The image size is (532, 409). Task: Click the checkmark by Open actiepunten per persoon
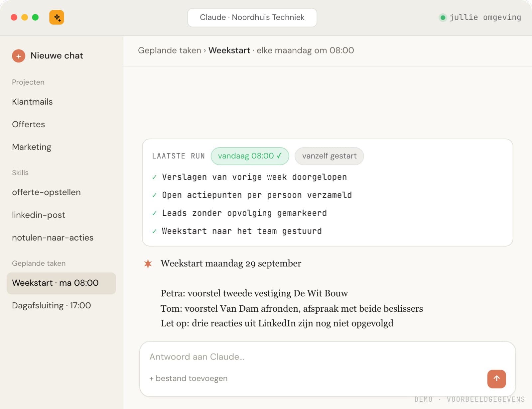coord(154,195)
